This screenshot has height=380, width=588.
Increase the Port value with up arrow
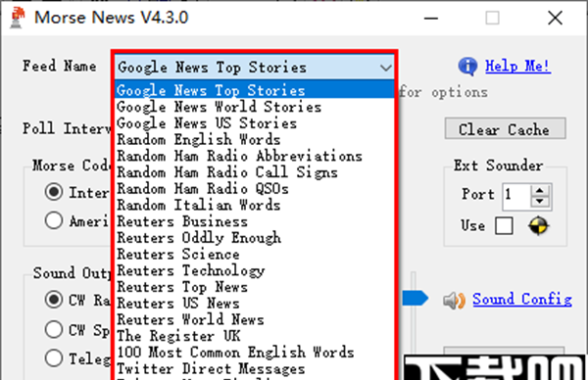[x=540, y=191]
